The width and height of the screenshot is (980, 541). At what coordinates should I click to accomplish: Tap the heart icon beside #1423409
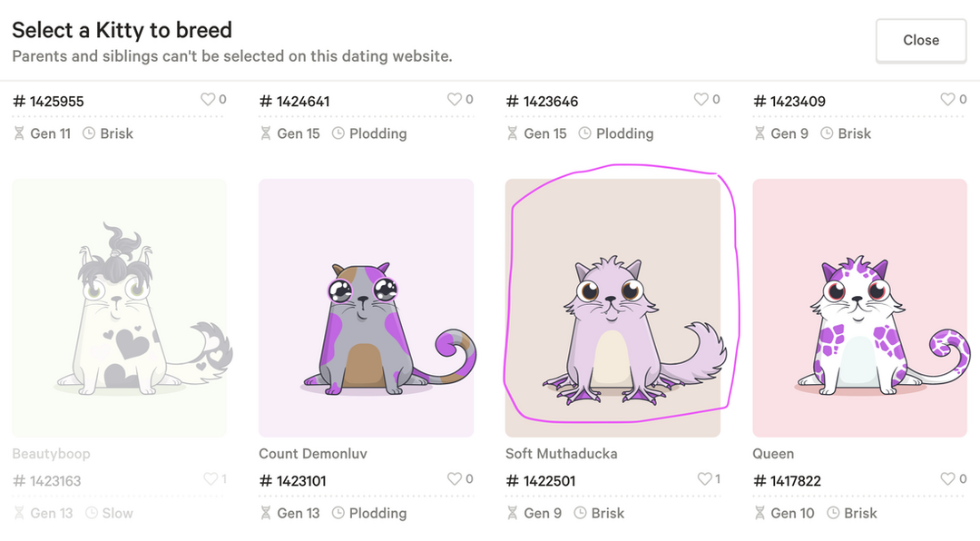pyautogui.click(x=947, y=100)
